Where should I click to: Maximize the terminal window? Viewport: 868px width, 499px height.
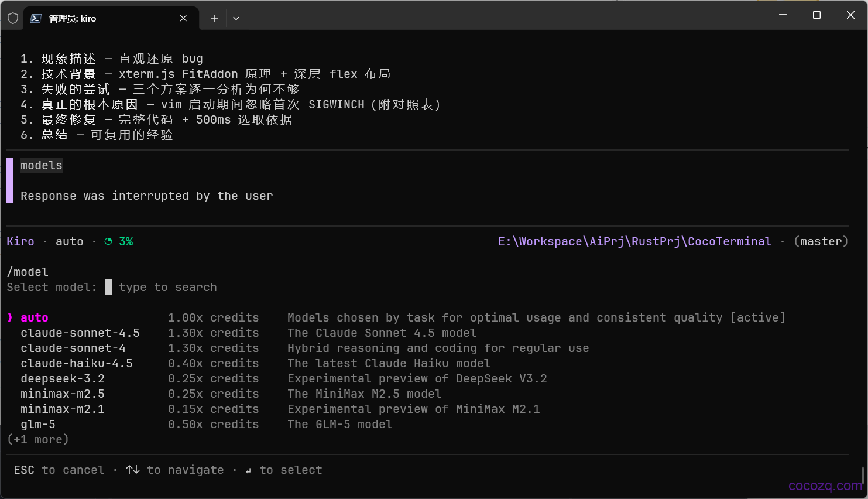pos(816,15)
